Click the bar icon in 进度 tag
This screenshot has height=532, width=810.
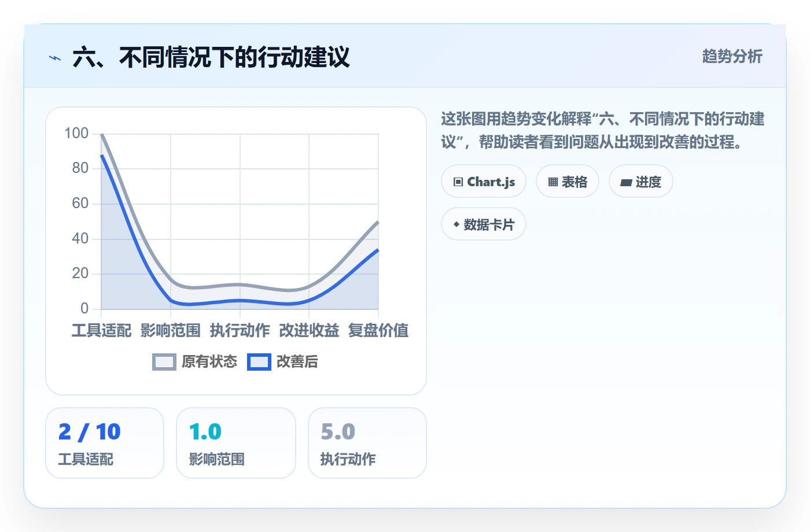click(626, 183)
